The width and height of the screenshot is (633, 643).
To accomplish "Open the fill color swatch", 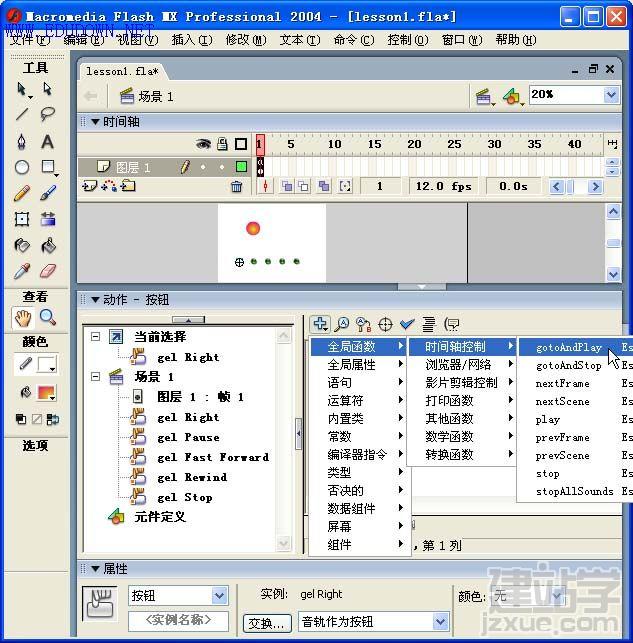I will (46, 393).
